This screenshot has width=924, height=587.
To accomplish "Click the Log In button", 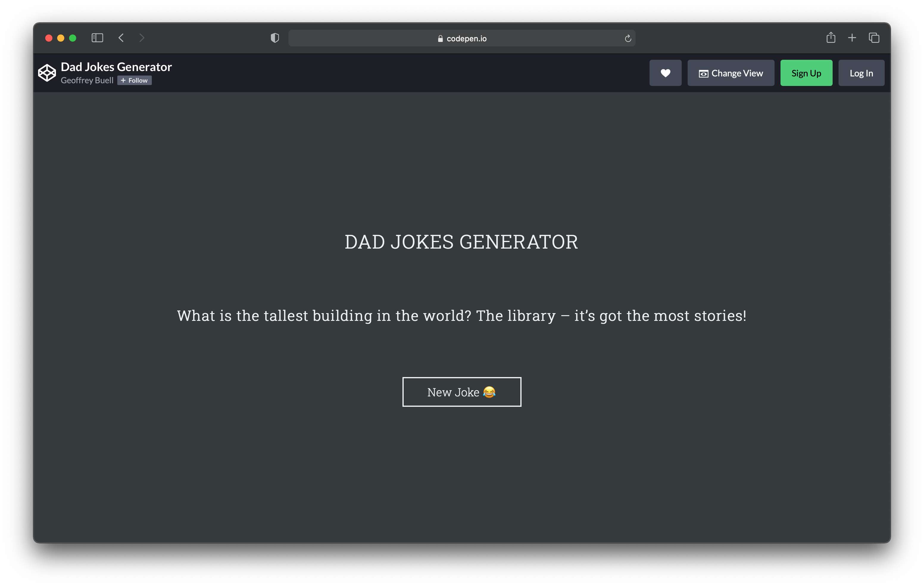I will pyautogui.click(x=861, y=73).
